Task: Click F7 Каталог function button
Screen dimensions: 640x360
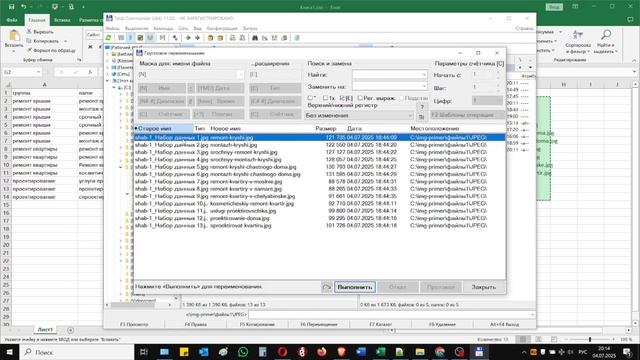Action: click(x=380, y=324)
